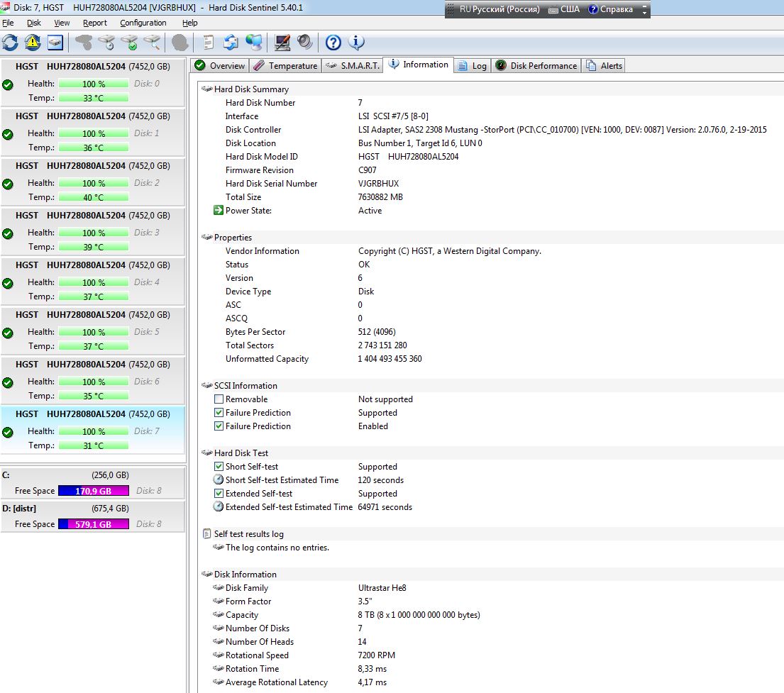The image size is (784, 693).
Task: Click the Firmware Revision value C907
Action: [x=367, y=170]
